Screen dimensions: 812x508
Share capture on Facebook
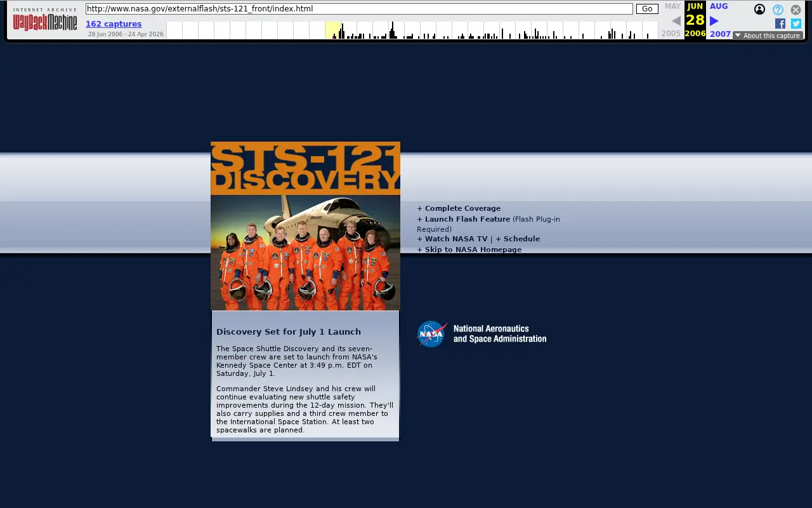(780, 23)
